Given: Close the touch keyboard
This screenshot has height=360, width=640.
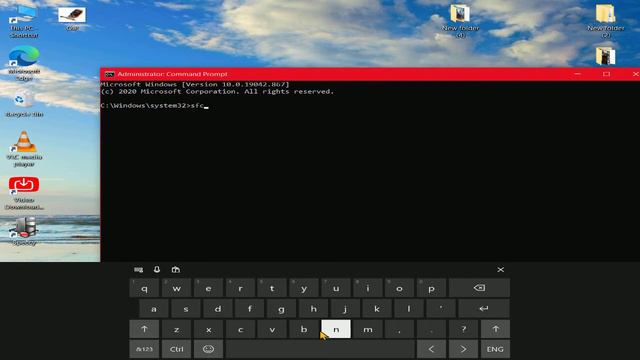Looking at the screenshot, I should (x=500, y=269).
